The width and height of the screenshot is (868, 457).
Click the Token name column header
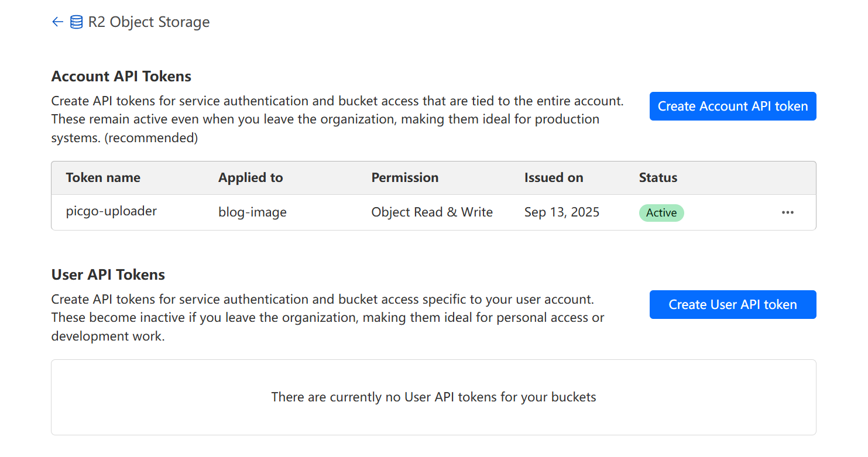tap(103, 178)
